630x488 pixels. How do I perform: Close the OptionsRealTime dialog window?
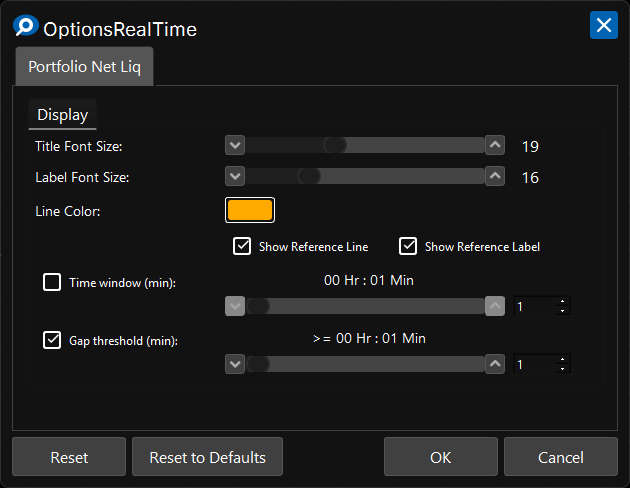click(603, 26)
